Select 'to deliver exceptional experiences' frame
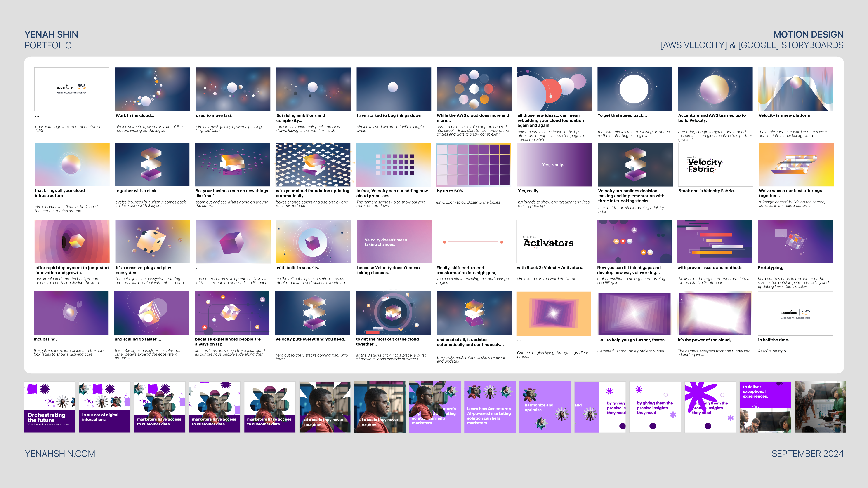Screen dimensions: 868x488 [x=765, y=407]
